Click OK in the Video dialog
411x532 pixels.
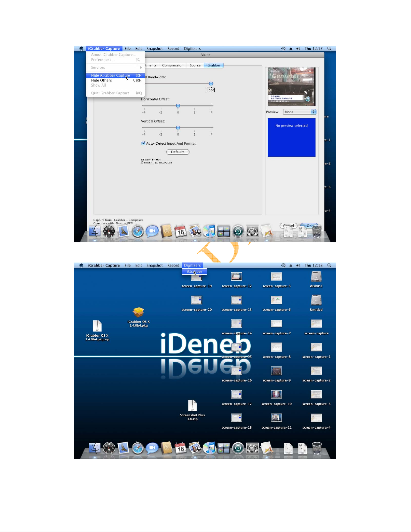(x=309, y=226)
